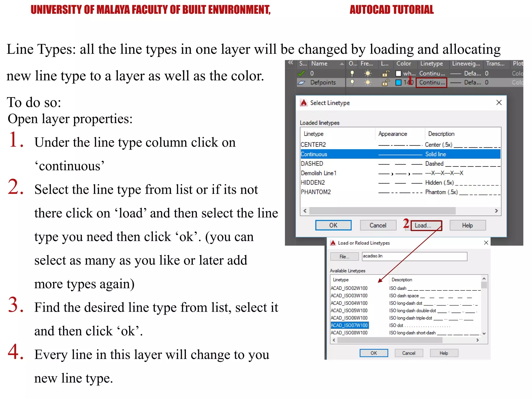The height and width of the screenshot is (399, 532).
Task: Open cyan color swatch of Defpoints layer
Action: [398, 83]
